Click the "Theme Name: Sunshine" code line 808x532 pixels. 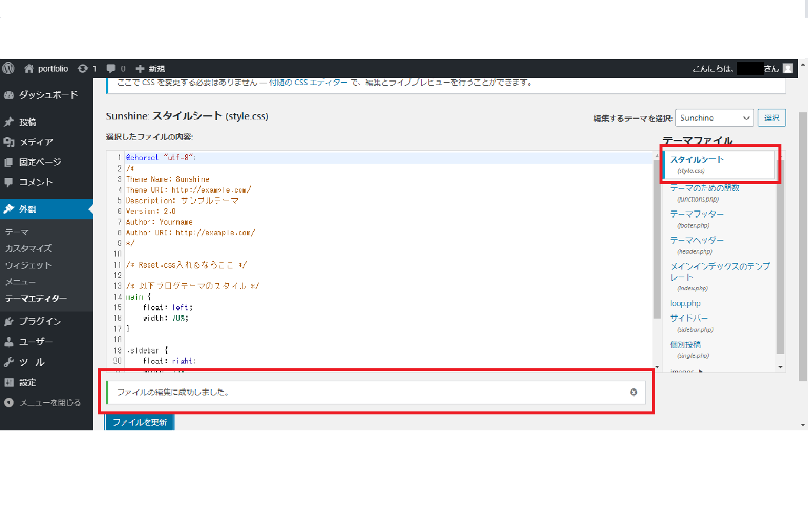click(167, 179)
